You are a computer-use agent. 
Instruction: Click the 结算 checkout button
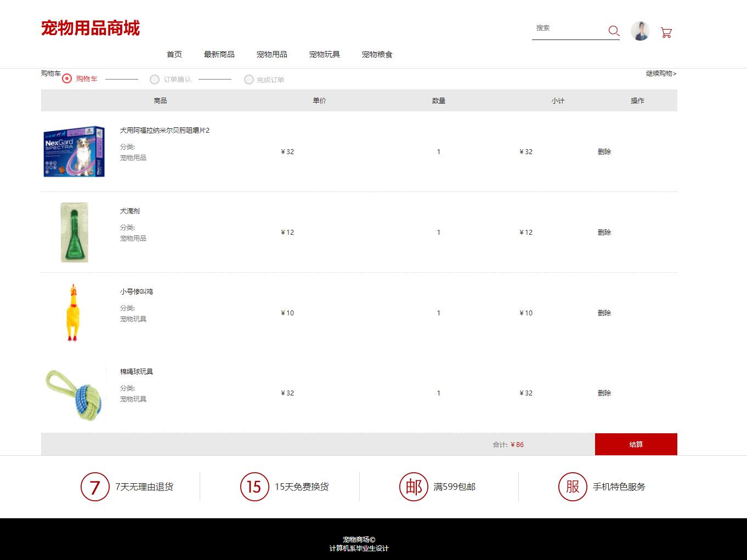tap(636, 444)
